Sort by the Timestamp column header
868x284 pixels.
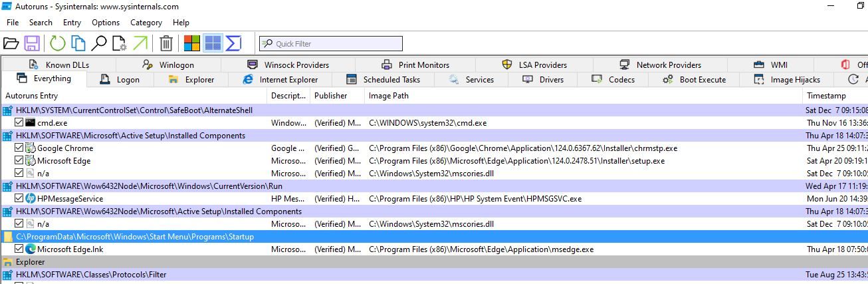point(835,96)
